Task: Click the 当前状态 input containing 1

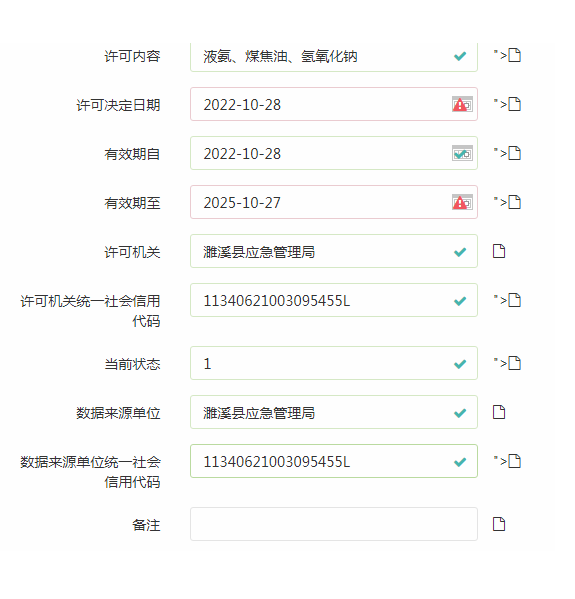Action: tap(334, 363)
